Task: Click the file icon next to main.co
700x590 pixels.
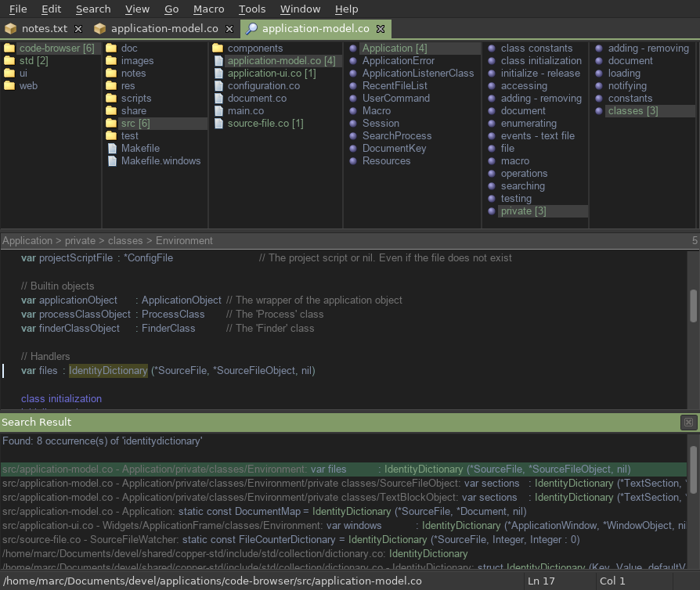Action: tap(218, 110)
